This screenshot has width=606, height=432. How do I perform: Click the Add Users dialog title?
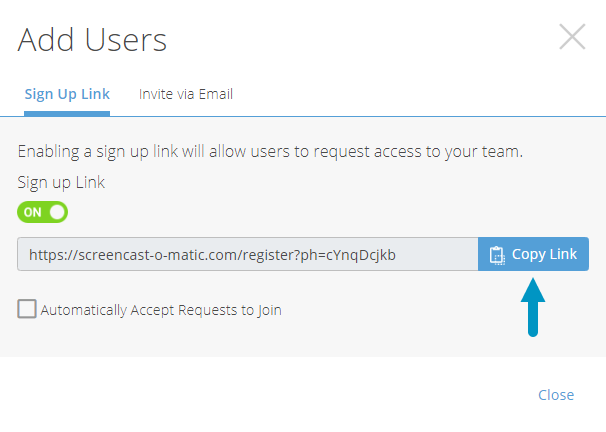[x=92, y=40]
